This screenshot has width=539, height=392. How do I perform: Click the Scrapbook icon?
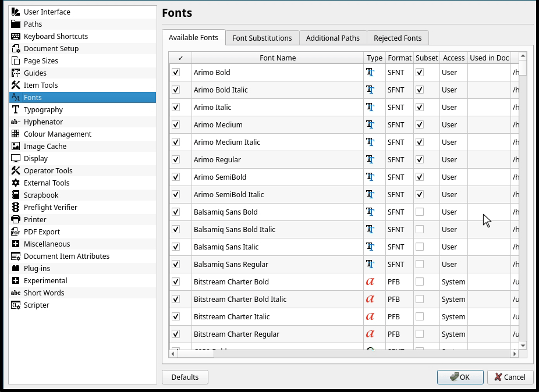(16, 195)
